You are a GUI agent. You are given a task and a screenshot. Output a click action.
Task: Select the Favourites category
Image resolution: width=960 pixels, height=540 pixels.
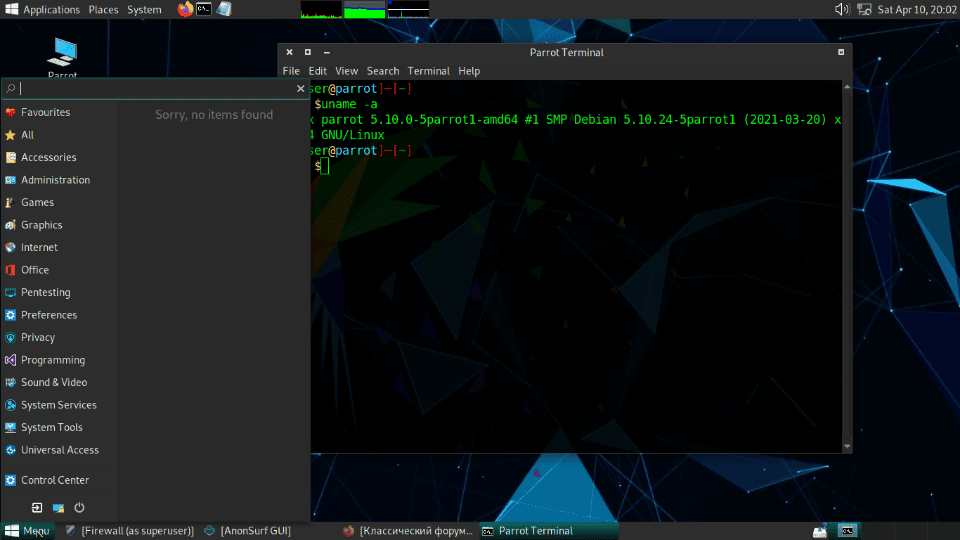click(x=59, y=112)
